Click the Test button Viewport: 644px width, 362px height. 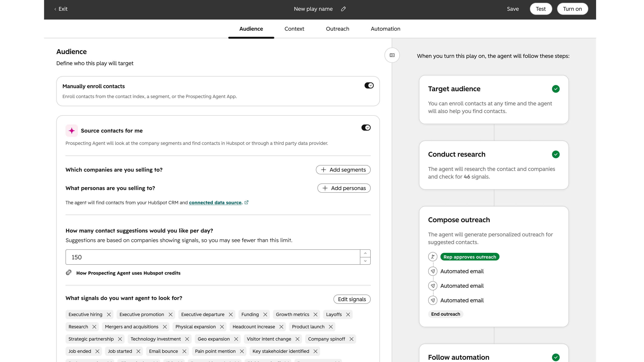541,9
